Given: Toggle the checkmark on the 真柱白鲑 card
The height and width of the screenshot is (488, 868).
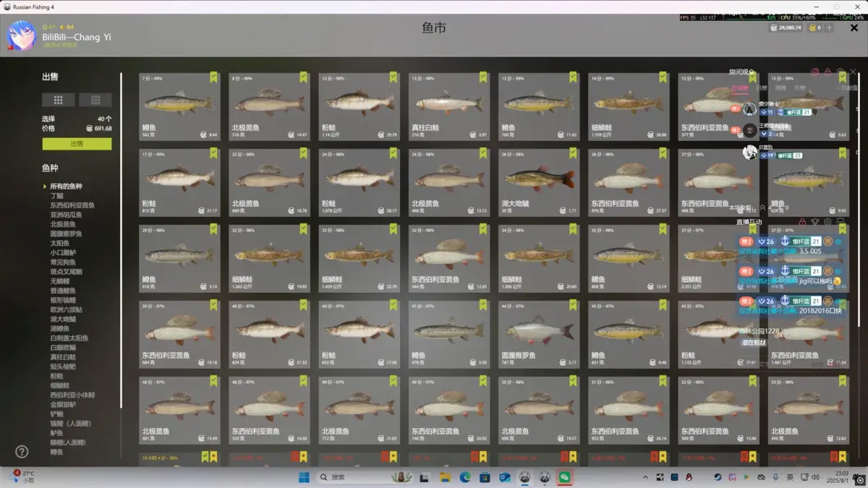Looking at the screenshot, I should tap(483, 77).
